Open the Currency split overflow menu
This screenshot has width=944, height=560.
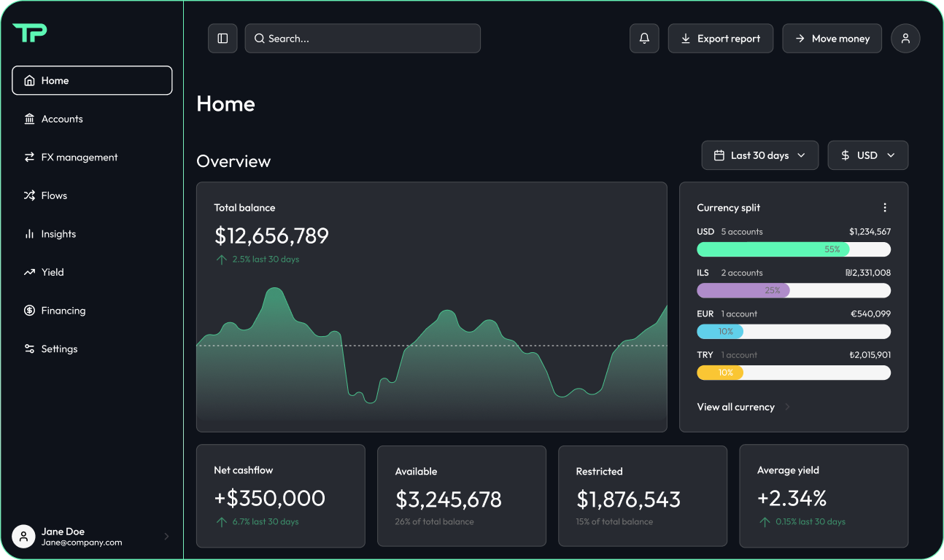coord(885,207)
